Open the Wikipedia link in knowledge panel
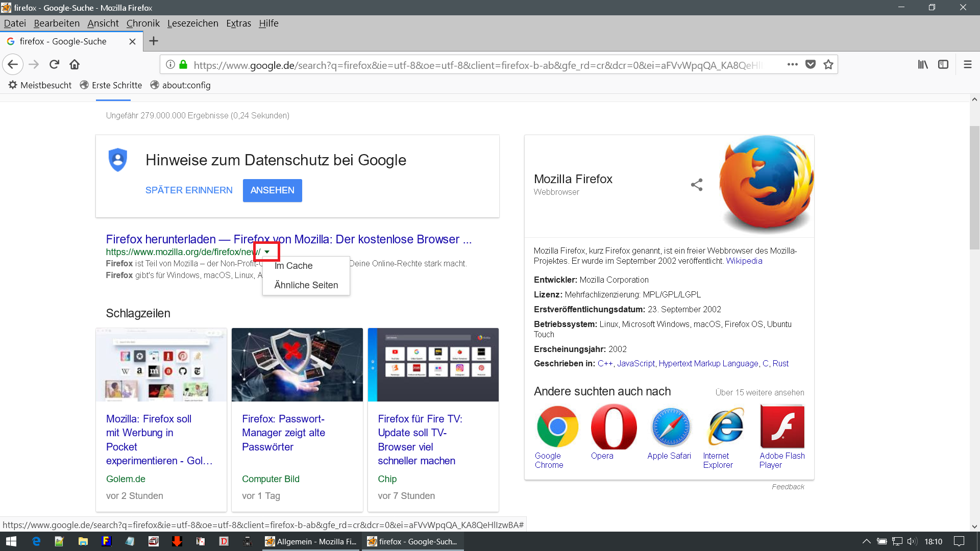Screen dimensions: 980x551 [x=744, y=261]
